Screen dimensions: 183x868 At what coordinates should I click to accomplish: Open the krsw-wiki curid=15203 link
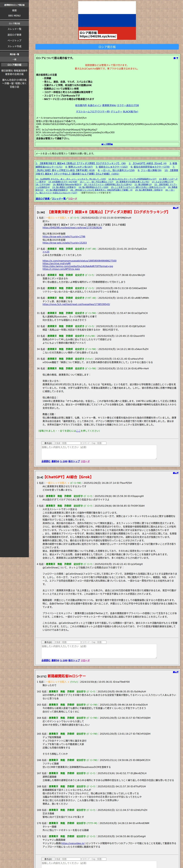pos(65,243)
